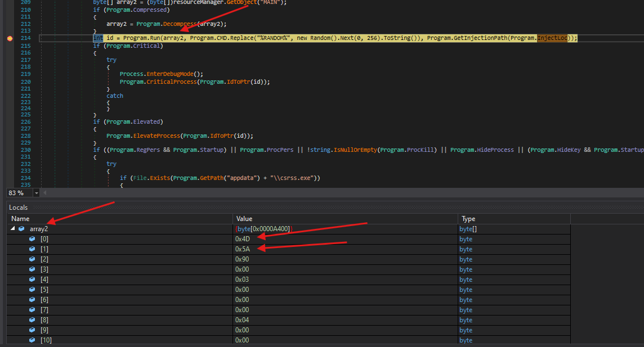Click ElevateProcess on line 228

point(156,136)
